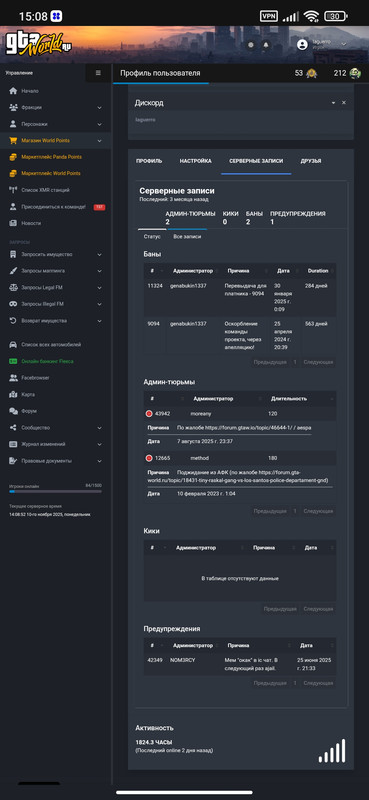
Task: Open the settings gear in header
Action: (251, 45)
